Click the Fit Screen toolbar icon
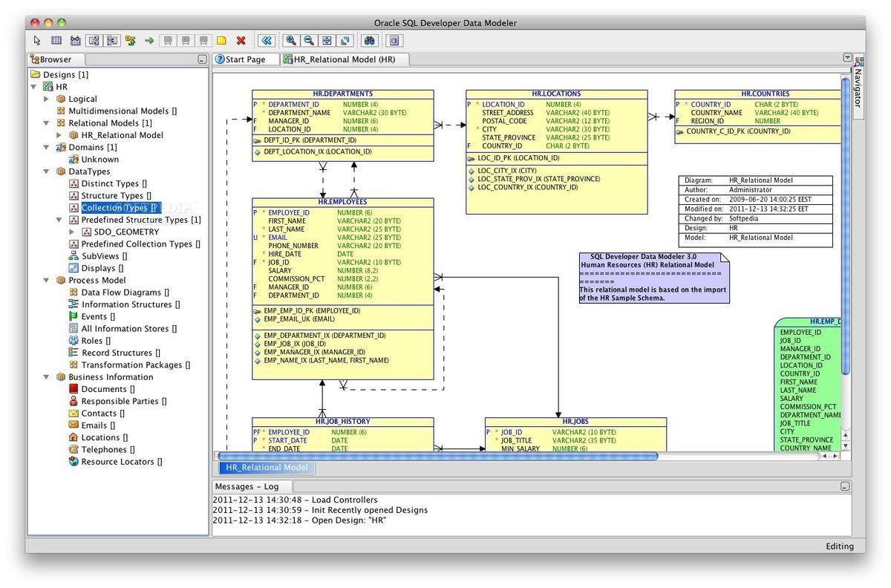The width and height of the screenshot is (891, 588). coord(327,41)
